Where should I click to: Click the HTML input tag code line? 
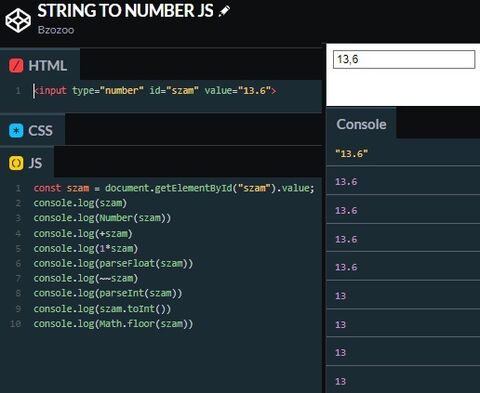pos(155,90)
